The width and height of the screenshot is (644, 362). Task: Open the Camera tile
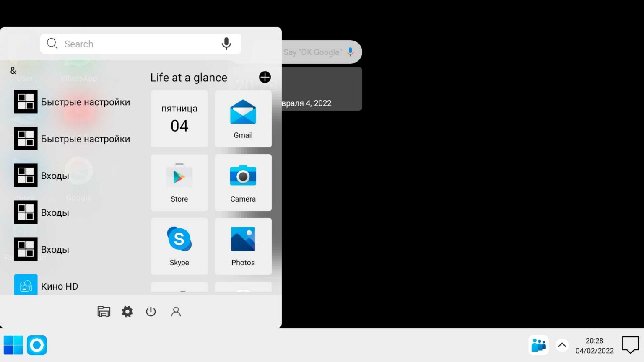coord(243,182)
